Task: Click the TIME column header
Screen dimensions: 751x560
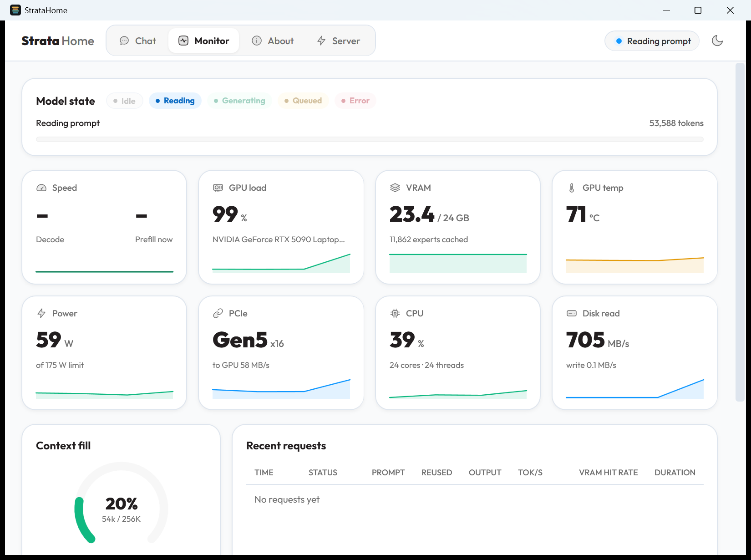Action: 264,473
